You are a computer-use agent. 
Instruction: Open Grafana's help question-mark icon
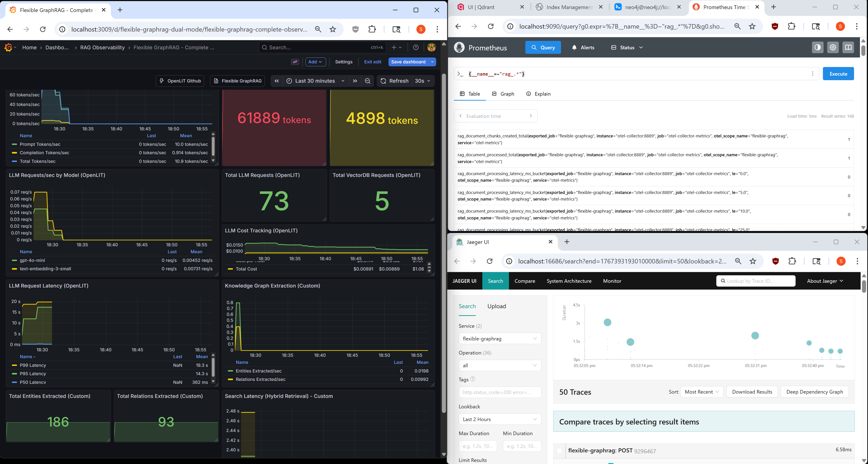pyautogui.click(x=415, y=47)
